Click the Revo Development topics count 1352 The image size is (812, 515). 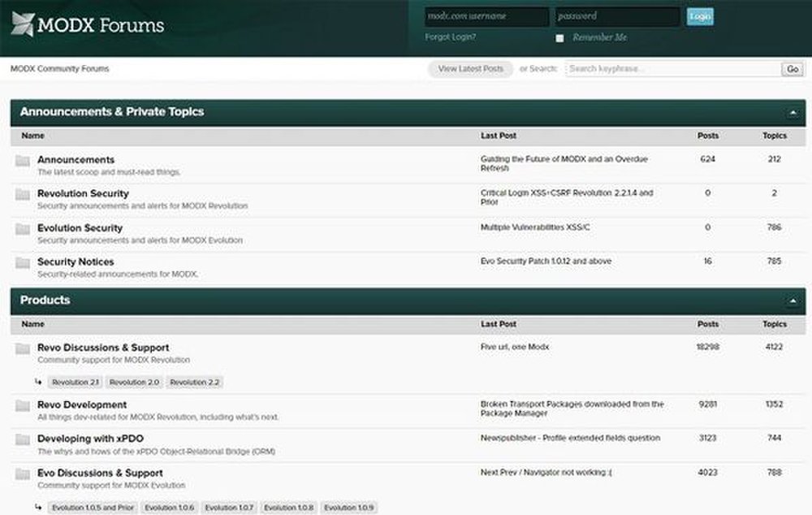pos(774,404)
